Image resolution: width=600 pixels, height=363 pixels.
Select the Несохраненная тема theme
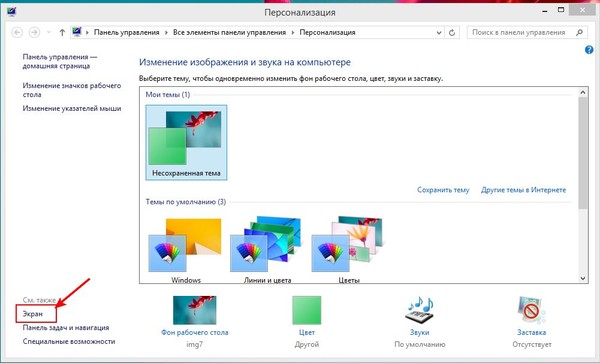coord(186,142)
